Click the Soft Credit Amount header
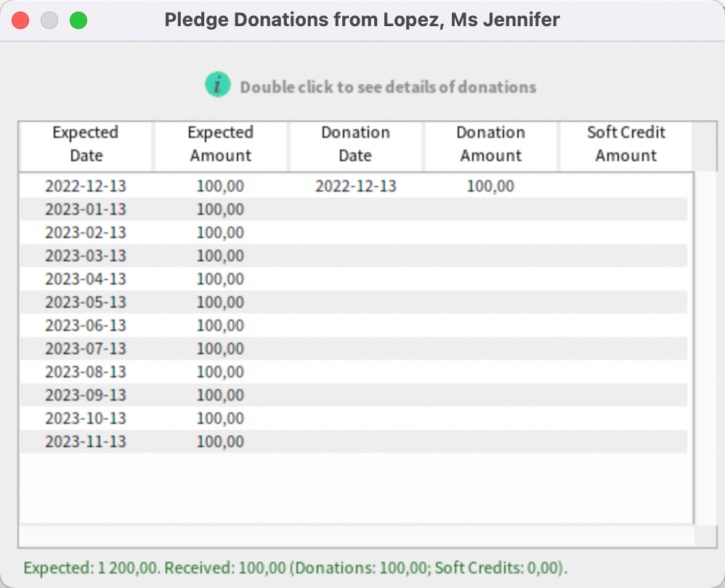The image size is (725, 588). point(625,144)
